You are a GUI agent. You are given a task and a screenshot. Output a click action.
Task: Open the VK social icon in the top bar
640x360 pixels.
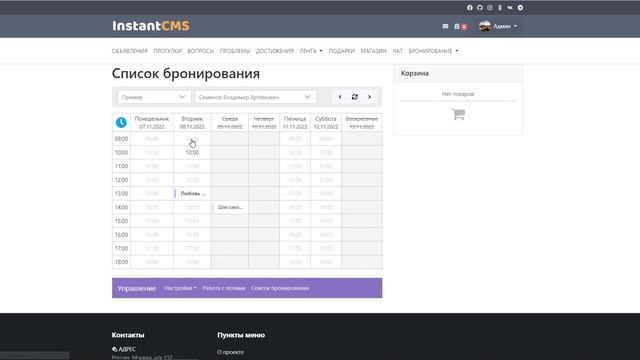pos(510,7)
